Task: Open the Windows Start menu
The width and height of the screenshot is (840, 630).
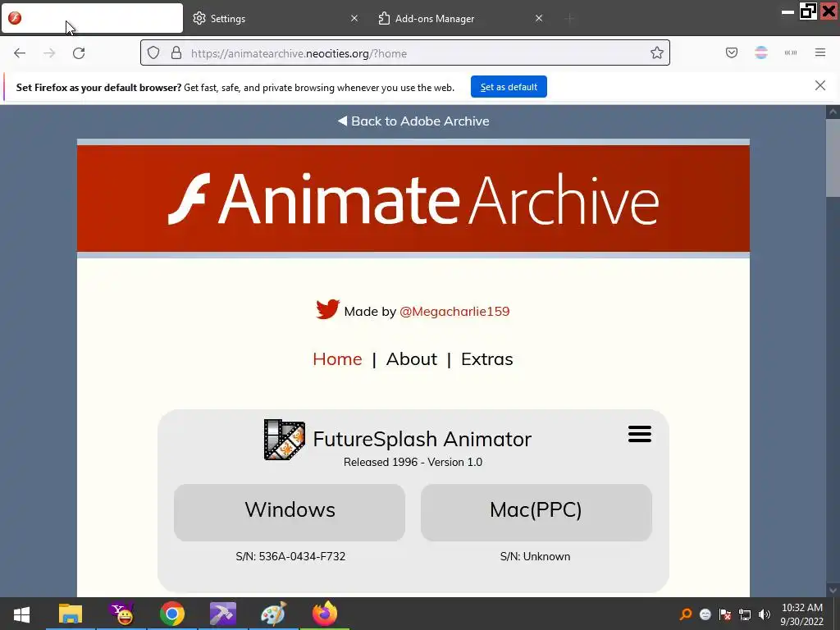Action: (x=21, y=614)
